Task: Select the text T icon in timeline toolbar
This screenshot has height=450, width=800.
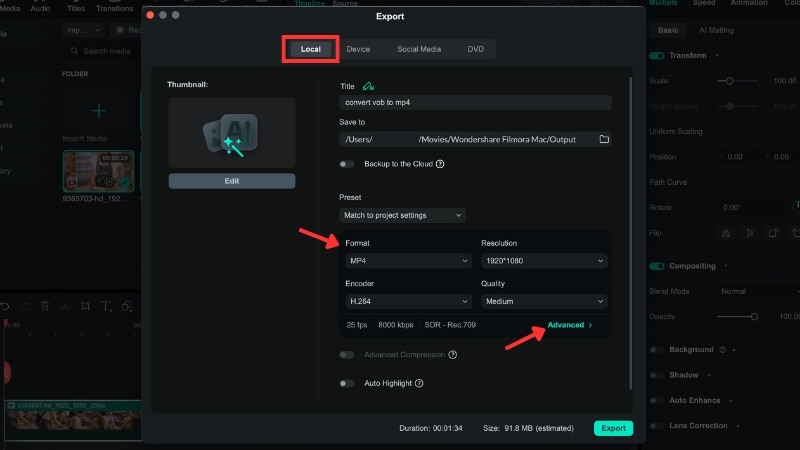Action: point(105,306)
